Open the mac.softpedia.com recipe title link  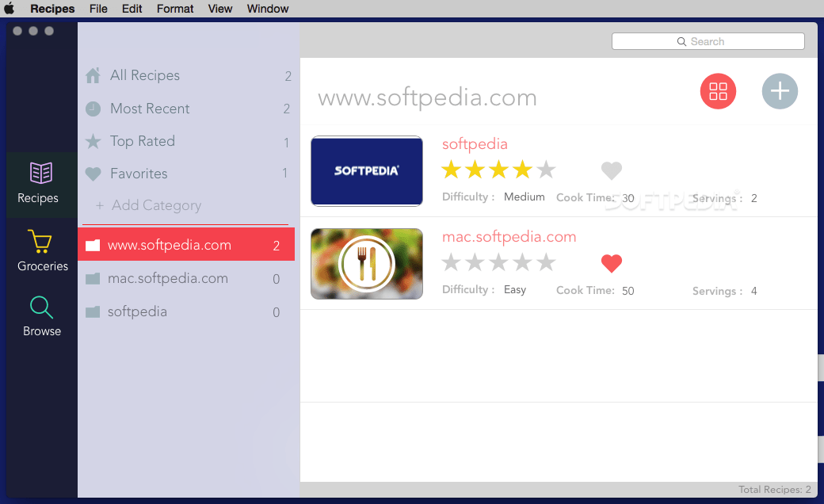pyautogui.click(x=509, y=237)
